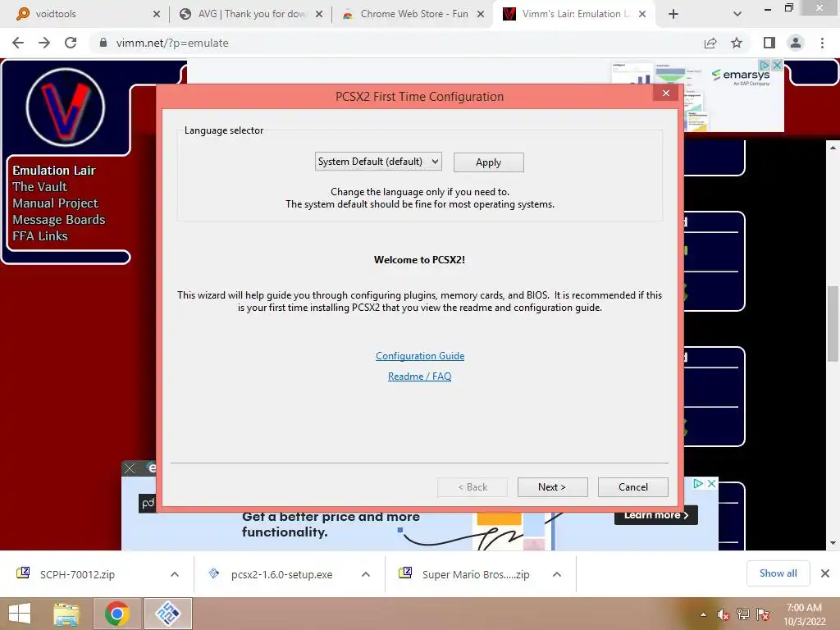Screen dimensions: 840x630
Task: Open the Readme / FAQ link
Action: click(419, 376)
